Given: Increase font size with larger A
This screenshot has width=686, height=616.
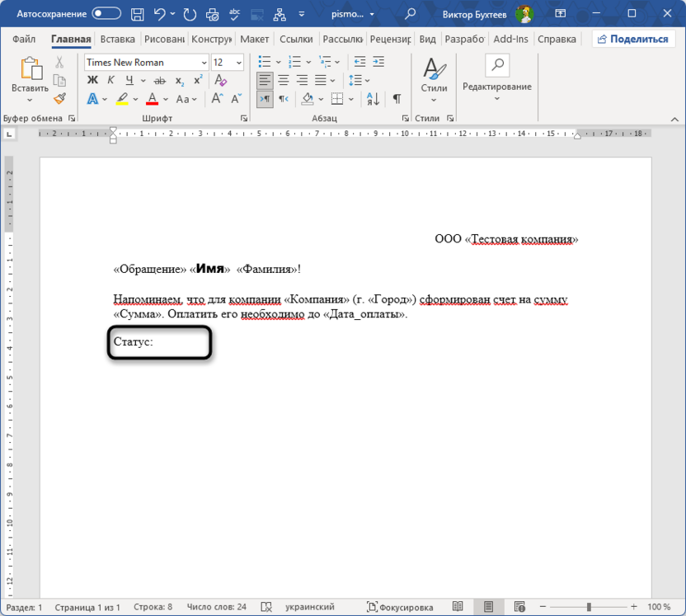Looking at the screenshot, I should [x=218, y=98].
